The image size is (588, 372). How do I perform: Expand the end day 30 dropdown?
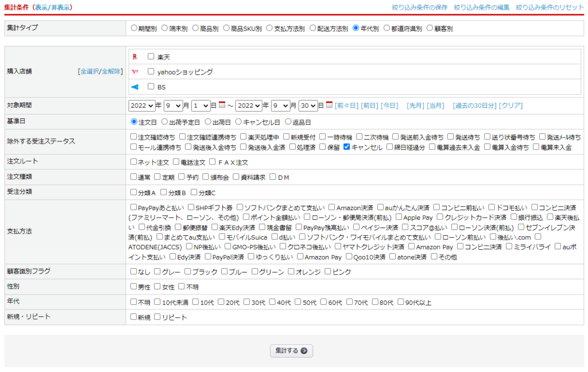click(308, 106)
